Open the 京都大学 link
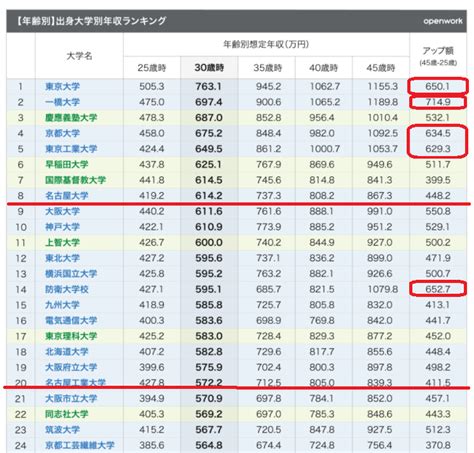Image resolution: width=474 pixels, height=453 pixels. tap(62, 133)
